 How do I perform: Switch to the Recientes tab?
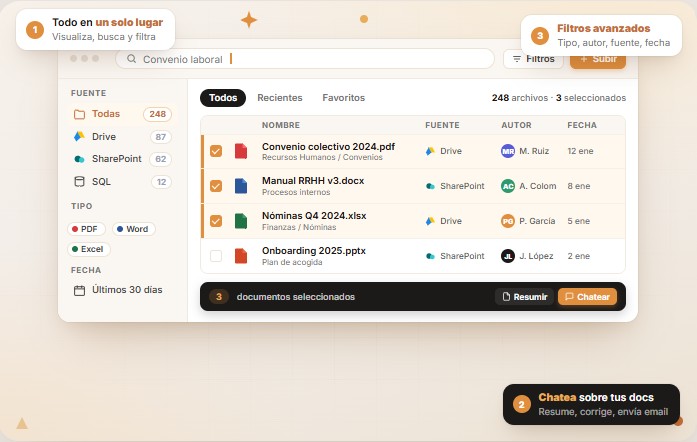280,98
